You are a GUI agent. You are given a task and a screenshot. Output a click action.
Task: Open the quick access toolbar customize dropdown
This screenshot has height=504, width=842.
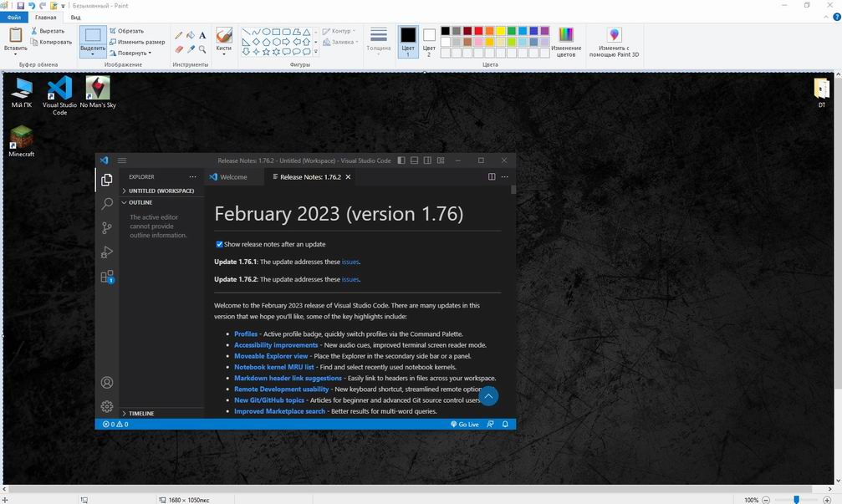(x=64, y=6)
